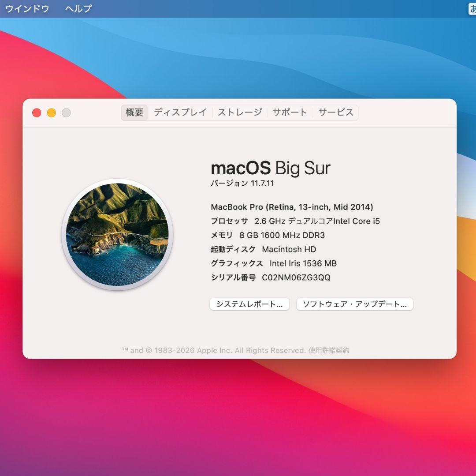Launch ソフトウェア・アップデート

355,304
